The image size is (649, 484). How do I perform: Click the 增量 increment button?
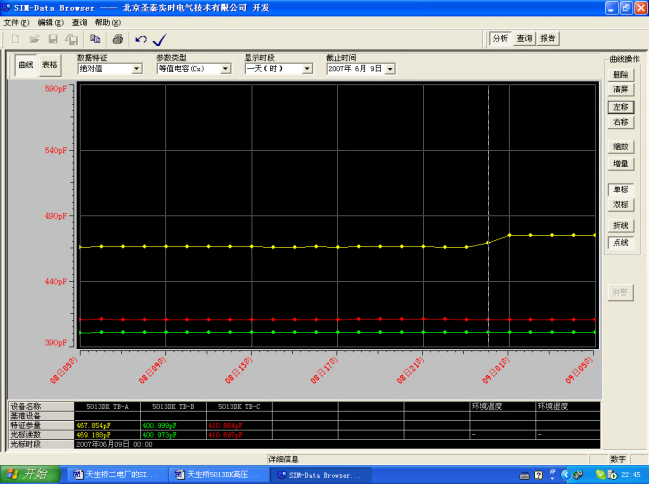click(x=620, y=164)
